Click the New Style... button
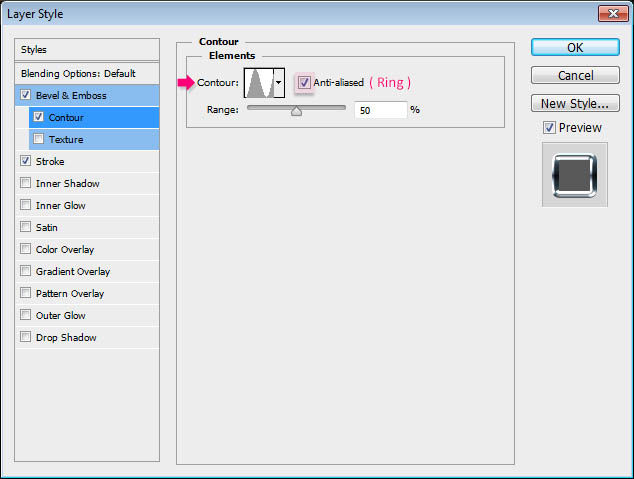 (x=575, y=103)
